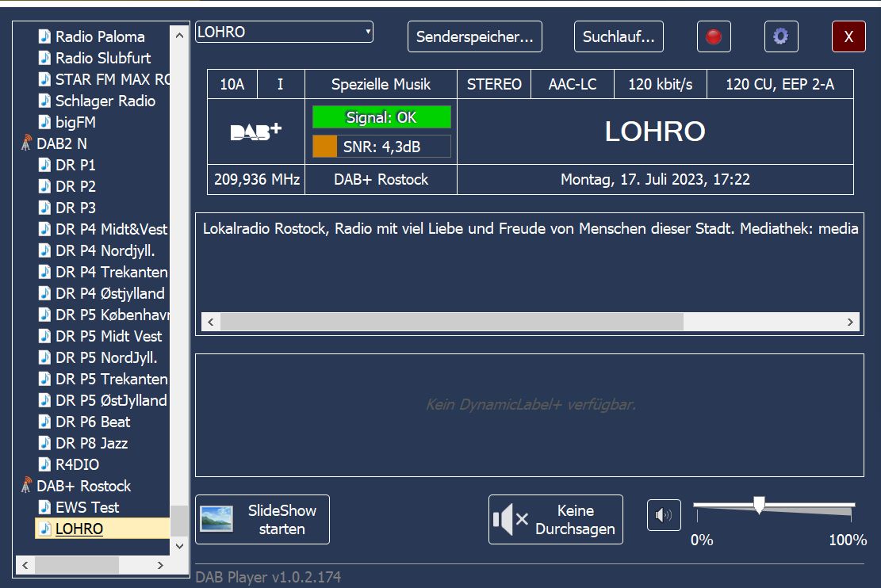Click the music note icon for DR P3
This screenshot has height=588, width=881.
click(44, 208)
